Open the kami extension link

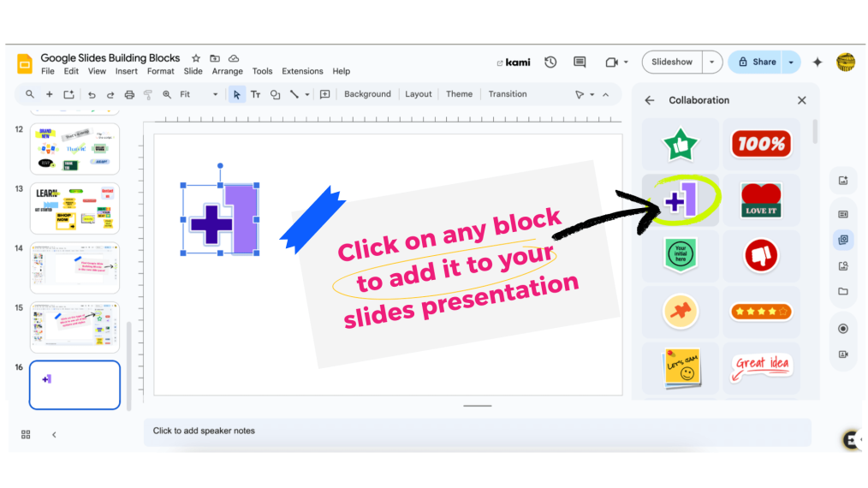click(514, 62)
